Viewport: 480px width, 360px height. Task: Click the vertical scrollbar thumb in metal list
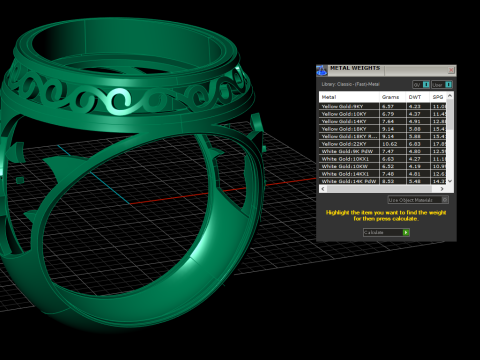pos(450,114)
